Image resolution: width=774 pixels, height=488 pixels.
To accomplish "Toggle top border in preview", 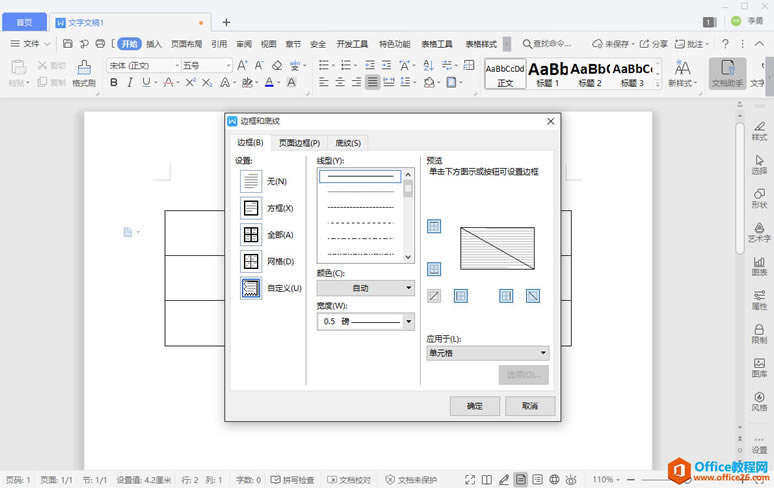I will [434, 226].
